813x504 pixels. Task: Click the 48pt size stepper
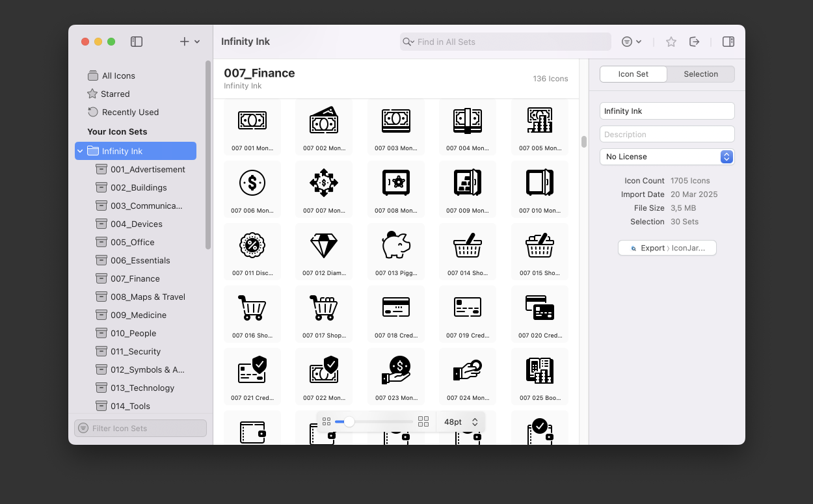coord(475,422)
